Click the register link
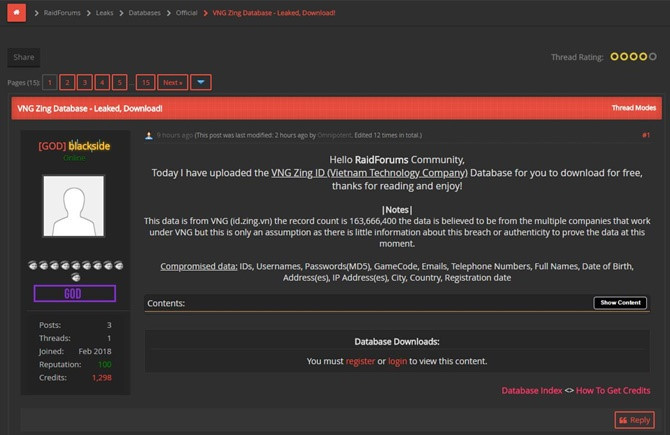This screenshot has width=670, height=435. click(x=360, y=361)
